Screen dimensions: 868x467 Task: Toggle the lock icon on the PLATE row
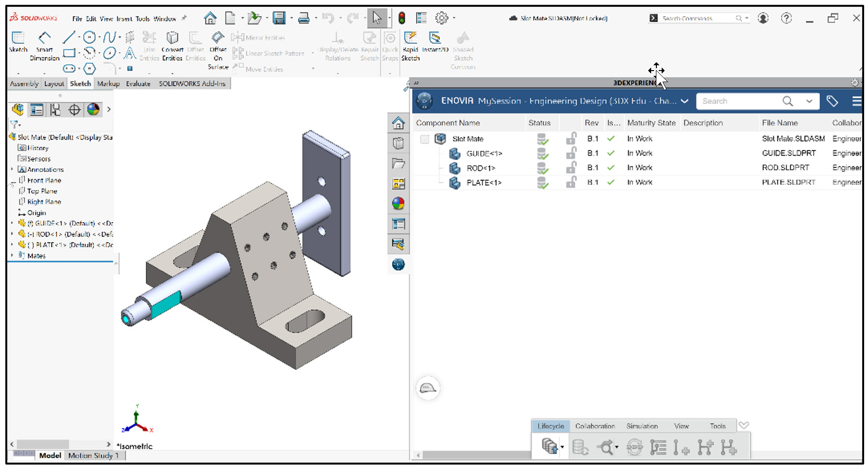tap(571, 182)
